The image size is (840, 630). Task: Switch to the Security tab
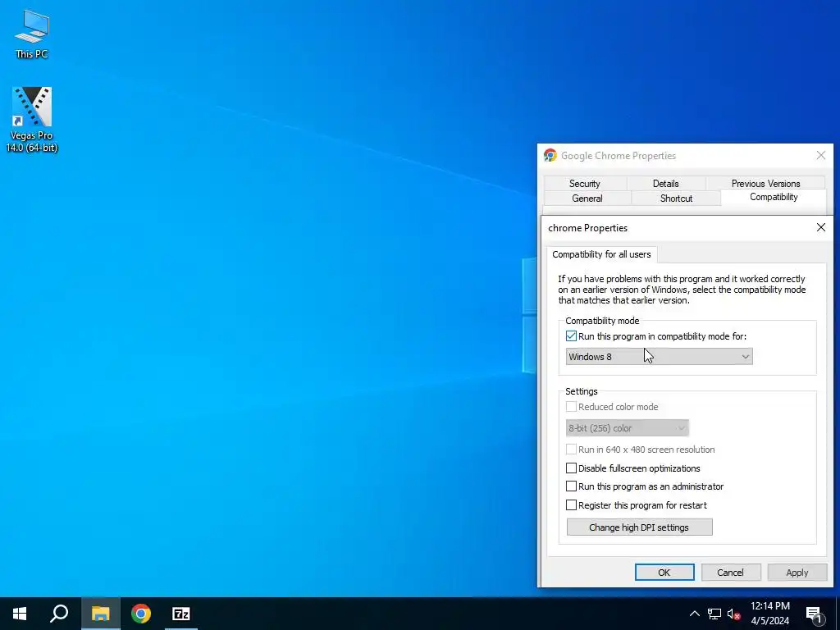(x=584, y=183)
